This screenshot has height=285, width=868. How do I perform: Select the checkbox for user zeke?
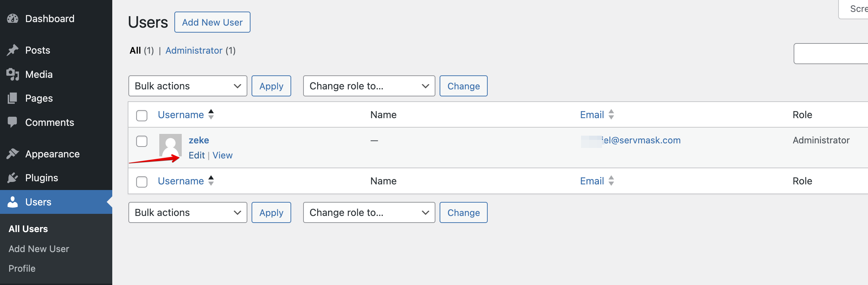click(x=142, y=141)
